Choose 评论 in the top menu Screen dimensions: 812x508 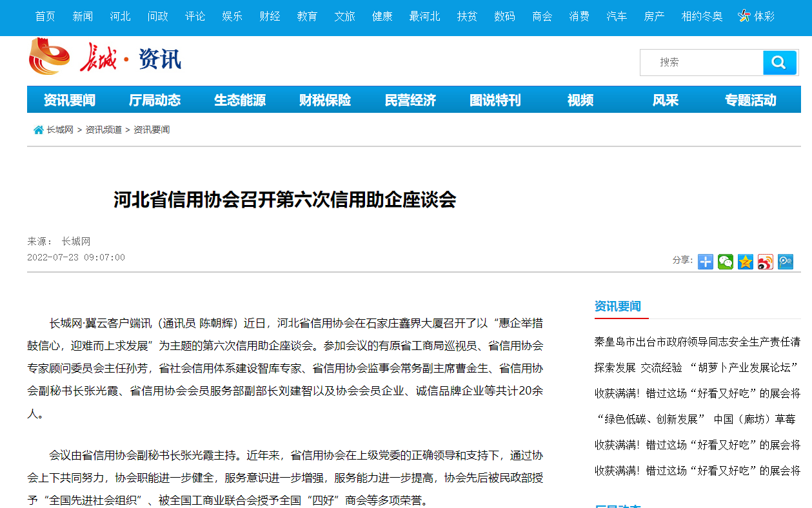[x=195, y=17]
